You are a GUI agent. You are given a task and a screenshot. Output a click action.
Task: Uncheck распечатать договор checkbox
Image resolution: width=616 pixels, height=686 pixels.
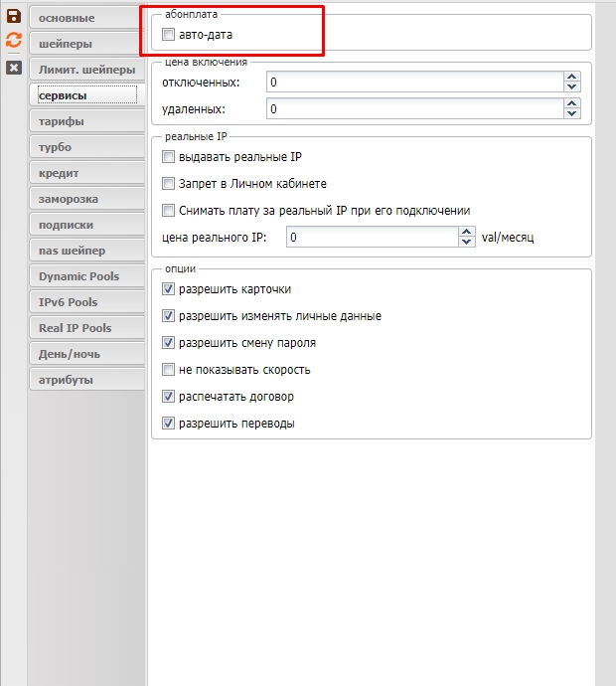[168, 397]
